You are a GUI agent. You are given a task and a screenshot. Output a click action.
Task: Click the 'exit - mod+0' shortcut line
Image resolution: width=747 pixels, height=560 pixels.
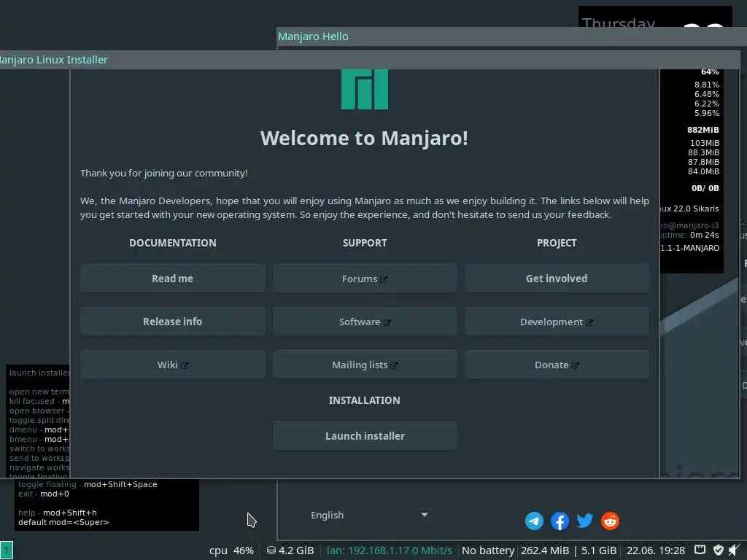pos(43,494)
